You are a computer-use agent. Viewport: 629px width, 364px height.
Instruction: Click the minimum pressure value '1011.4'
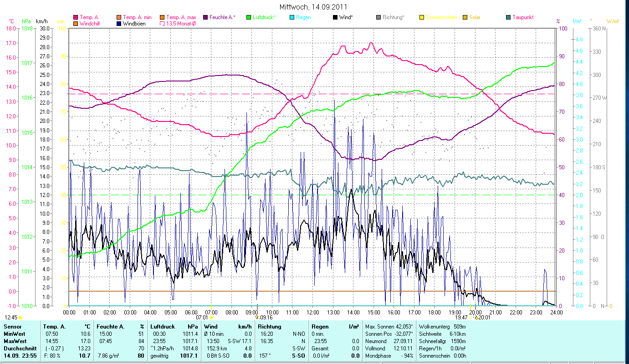point(190,334)
